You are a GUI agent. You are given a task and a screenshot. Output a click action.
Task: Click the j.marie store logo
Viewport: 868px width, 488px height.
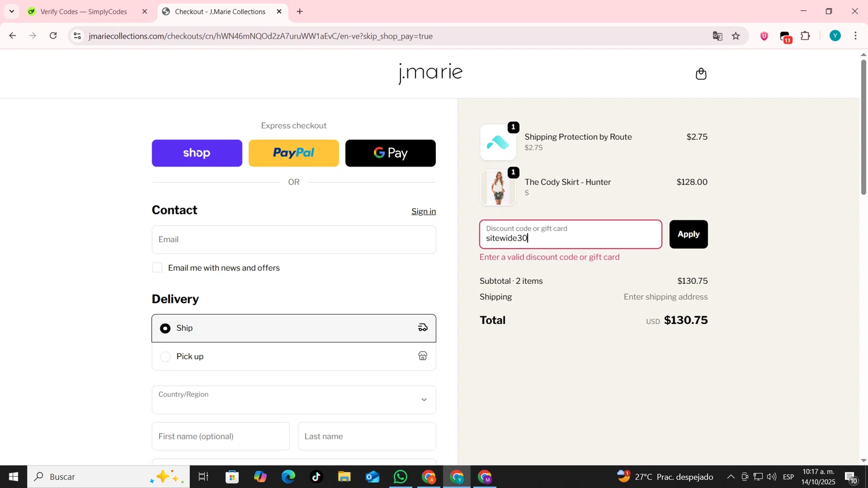(431, 73)
